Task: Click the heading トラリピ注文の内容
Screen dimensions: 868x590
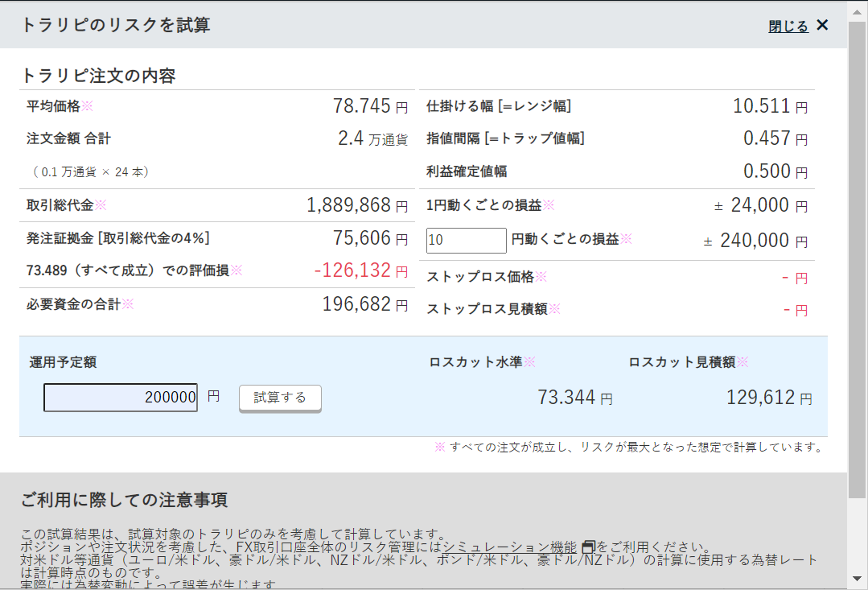Action: (x=98, y=76)
